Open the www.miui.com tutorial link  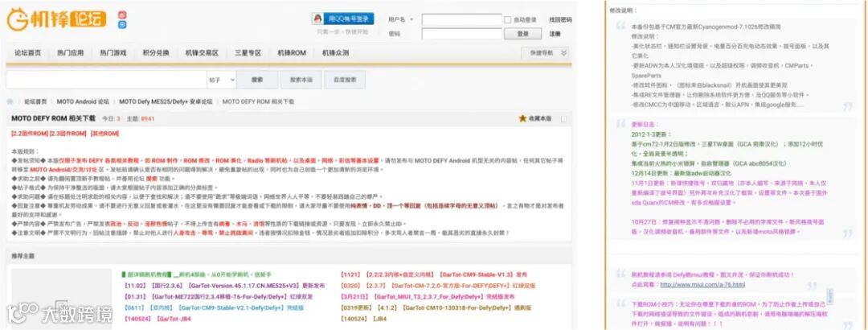coord(702,284)
